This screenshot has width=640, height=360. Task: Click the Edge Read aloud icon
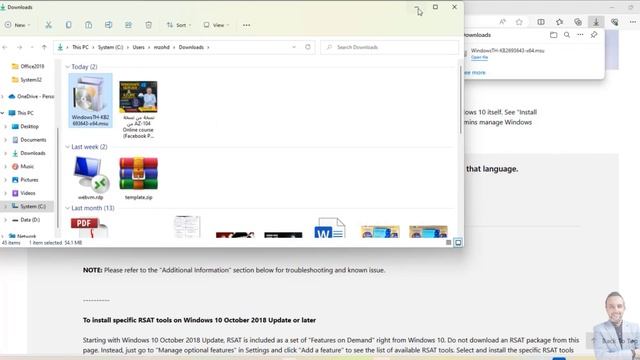tap(502, 22)
